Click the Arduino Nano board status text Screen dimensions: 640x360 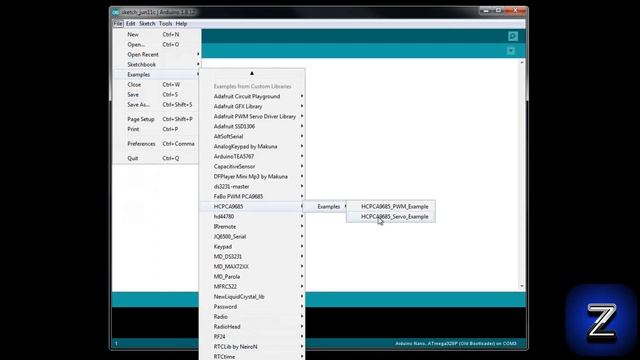pos(456,344)
